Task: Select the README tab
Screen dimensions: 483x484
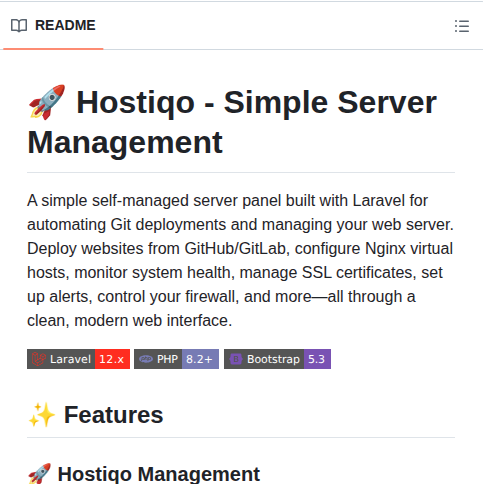Action: 53,26
